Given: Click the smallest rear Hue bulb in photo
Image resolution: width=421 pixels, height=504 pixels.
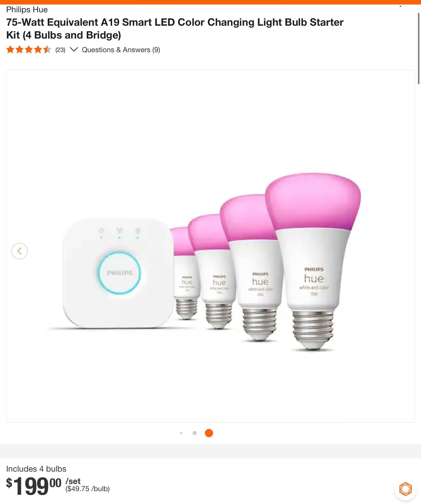Looking at the screenshot, I should (x=184, y=273).
